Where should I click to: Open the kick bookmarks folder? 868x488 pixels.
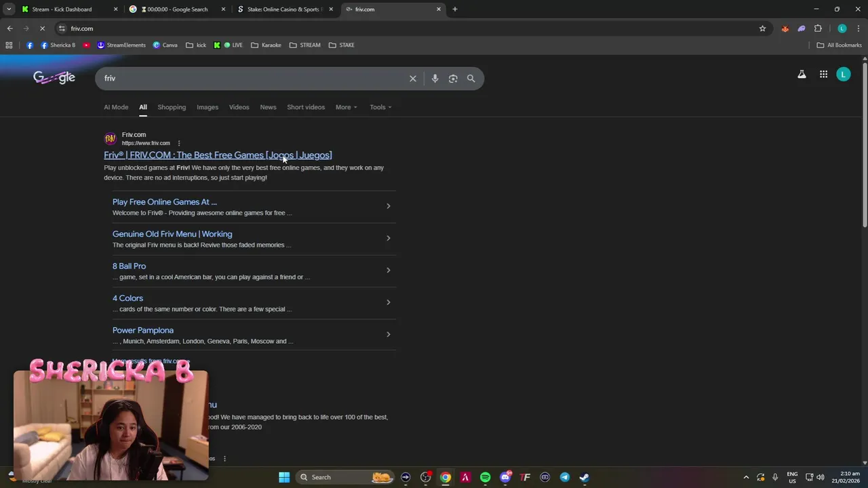(x=196, y=45)
